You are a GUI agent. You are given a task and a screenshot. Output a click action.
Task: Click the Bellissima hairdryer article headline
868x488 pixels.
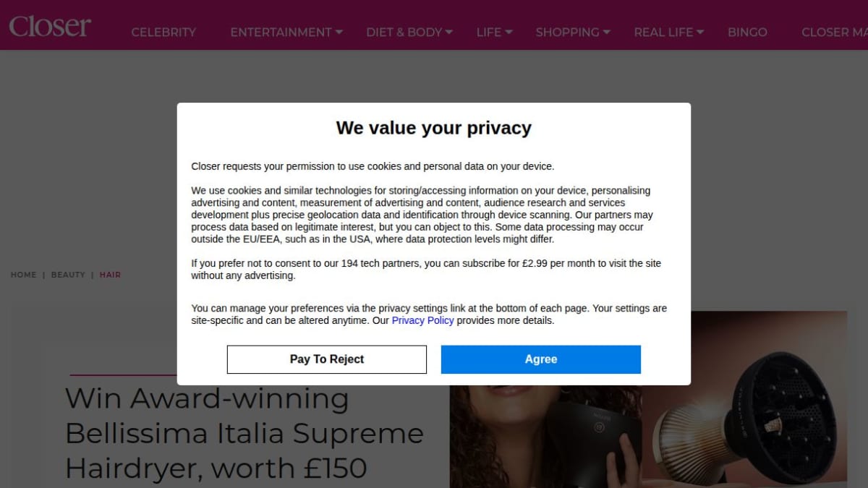pos(244,433)
